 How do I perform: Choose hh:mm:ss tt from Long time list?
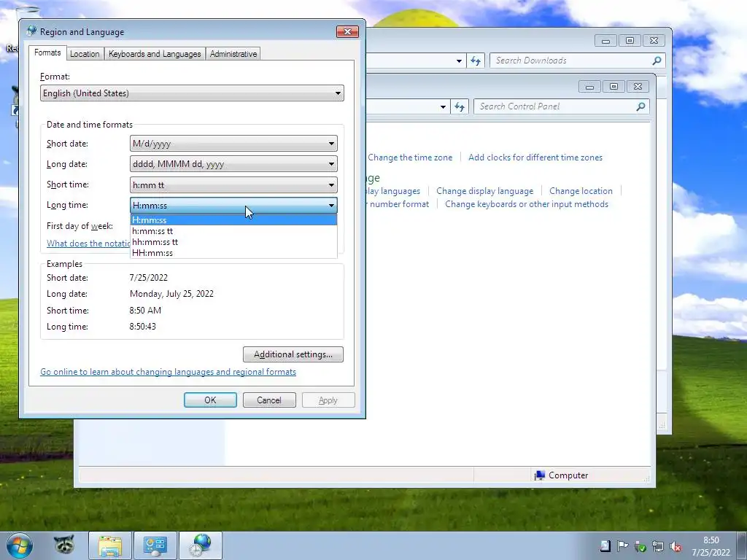point(233,242)
